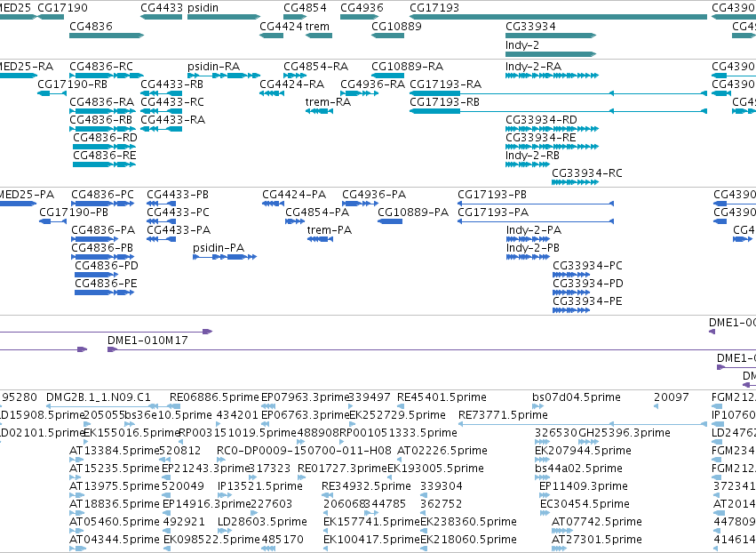Click the CG4836 gene label

[x=91, y=26]
